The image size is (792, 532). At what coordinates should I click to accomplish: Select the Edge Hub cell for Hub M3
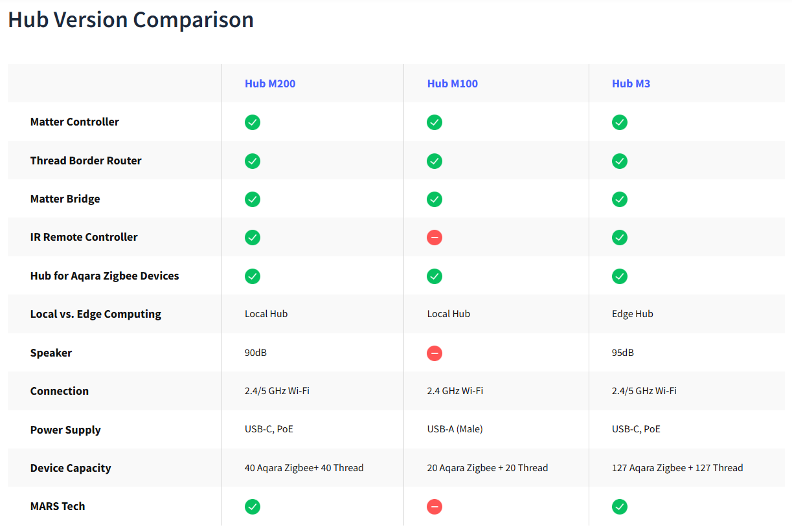pyautogui.click(x=633, y=314)
